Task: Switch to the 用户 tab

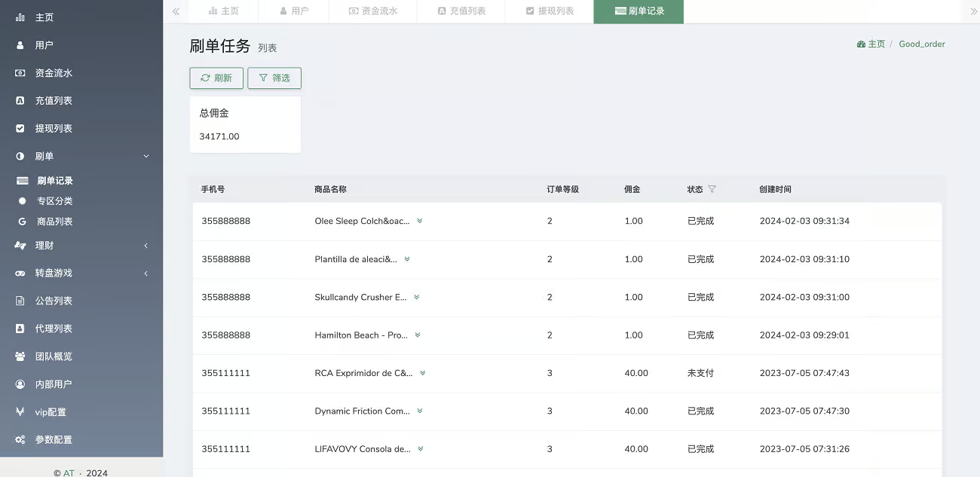Action: (x=294, y=11)
